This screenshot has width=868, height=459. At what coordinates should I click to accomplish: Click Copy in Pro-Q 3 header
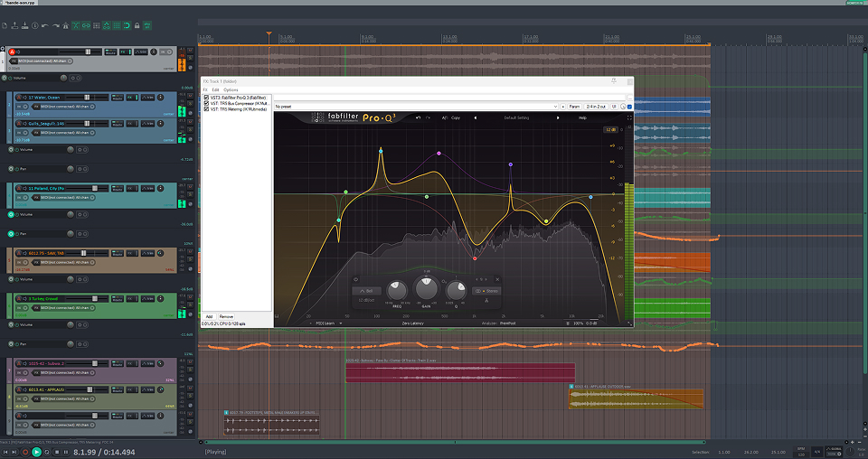pos(456,117)
